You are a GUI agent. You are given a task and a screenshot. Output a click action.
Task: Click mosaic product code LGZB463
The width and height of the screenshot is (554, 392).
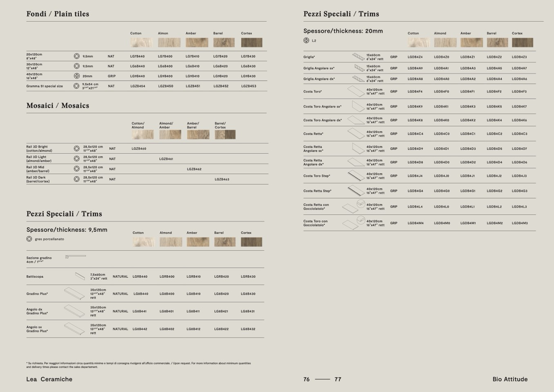point(222,179)
